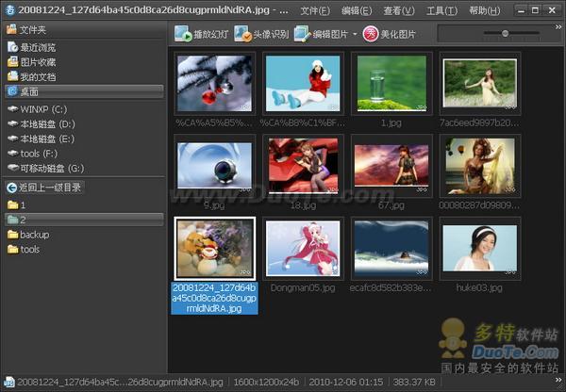
Task: Open the backup folder
Action: pos(28,235)
